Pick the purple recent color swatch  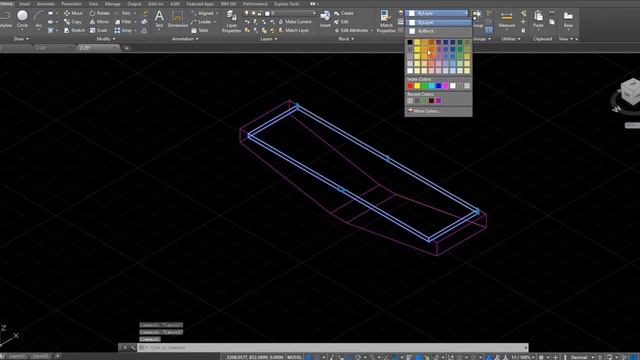click(439, 100)
